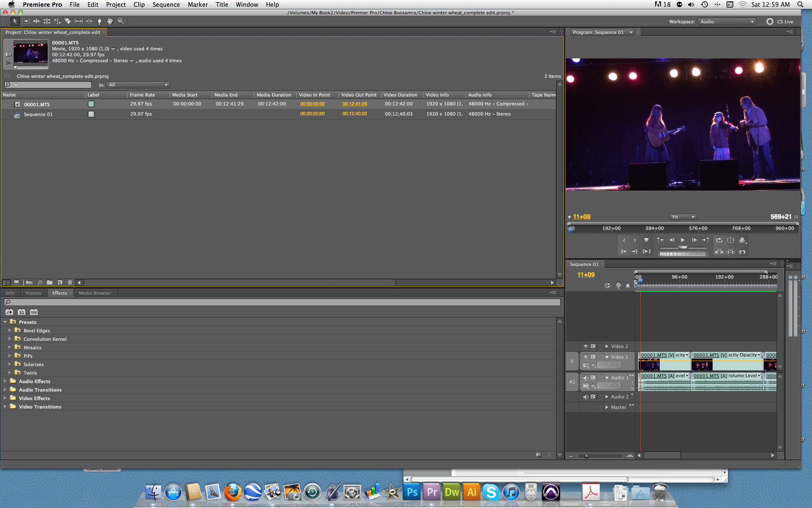The image size is (812, 508).
Task: Select the Rate Stretch tool
Action: coord(58,21)
